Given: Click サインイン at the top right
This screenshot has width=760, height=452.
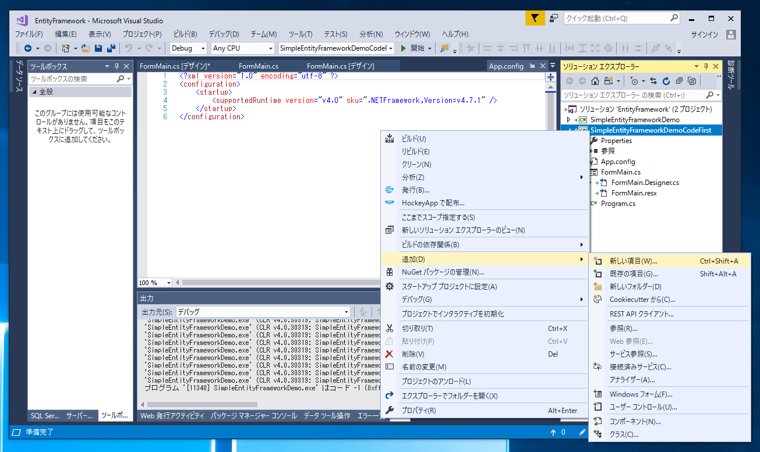Looking at the screenshot, I should click(704, 34).
